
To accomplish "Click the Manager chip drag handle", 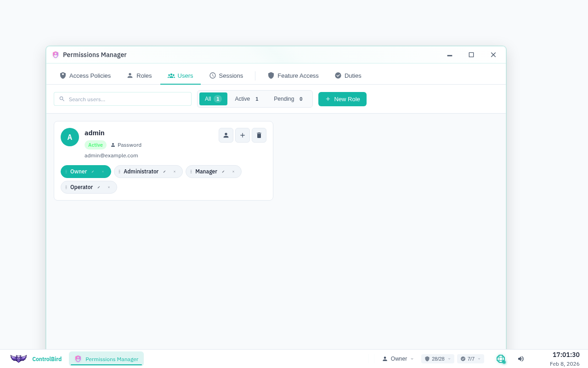I will point(191,172).
